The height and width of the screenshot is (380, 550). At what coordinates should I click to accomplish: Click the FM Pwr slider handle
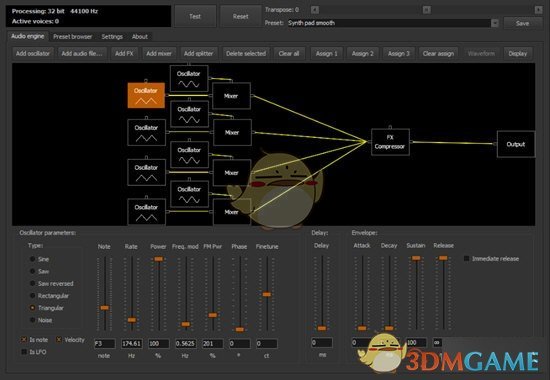pyautogui.click(x=213, y=315)
